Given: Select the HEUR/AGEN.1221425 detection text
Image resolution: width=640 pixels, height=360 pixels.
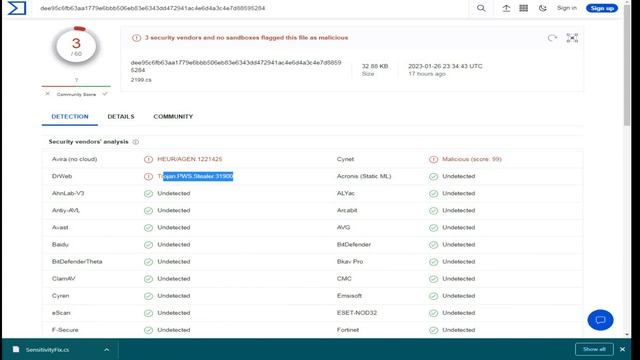Looking at the screenshot, I should [x=190, y=159].
